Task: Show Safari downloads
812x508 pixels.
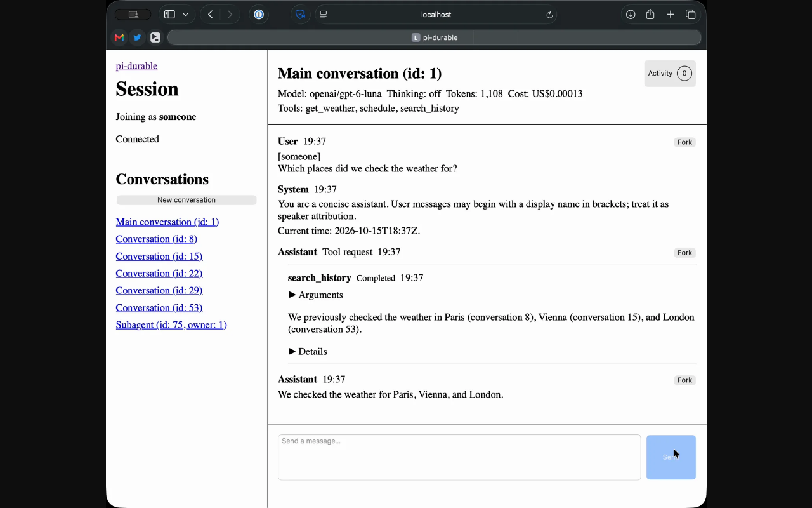Action: click(x=631, y=15)
